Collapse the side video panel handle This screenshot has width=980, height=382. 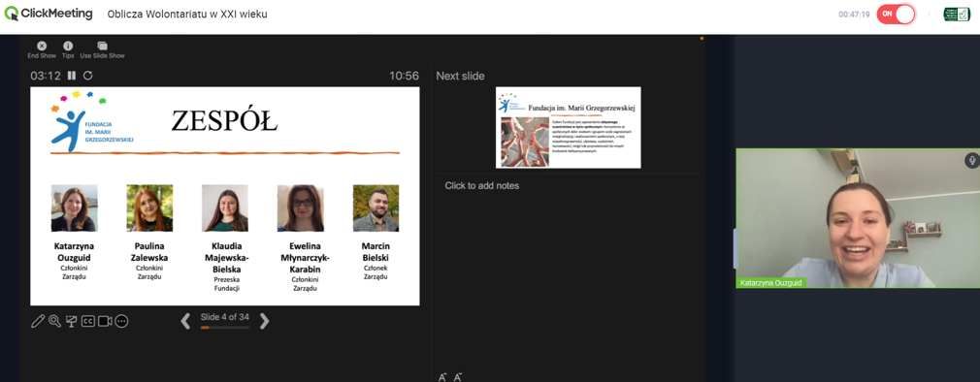735,248
